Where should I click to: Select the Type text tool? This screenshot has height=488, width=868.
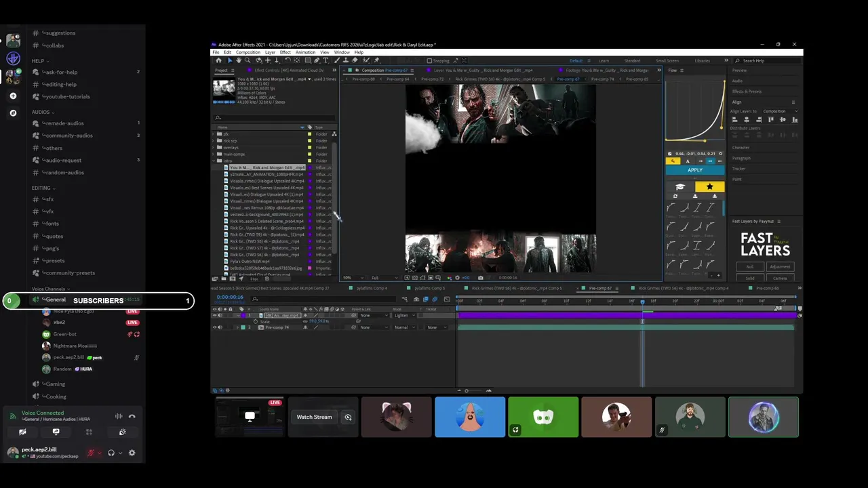(x=325, y=60)
